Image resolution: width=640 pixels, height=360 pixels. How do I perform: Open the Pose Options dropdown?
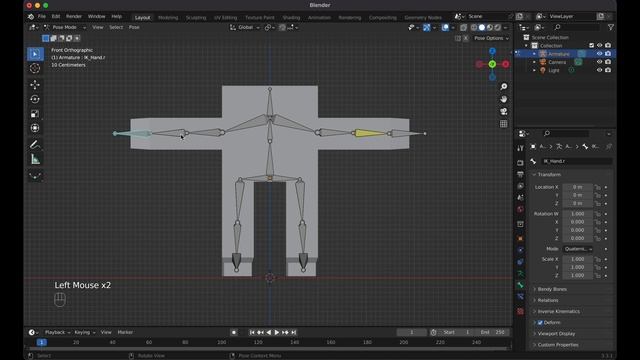491,38
